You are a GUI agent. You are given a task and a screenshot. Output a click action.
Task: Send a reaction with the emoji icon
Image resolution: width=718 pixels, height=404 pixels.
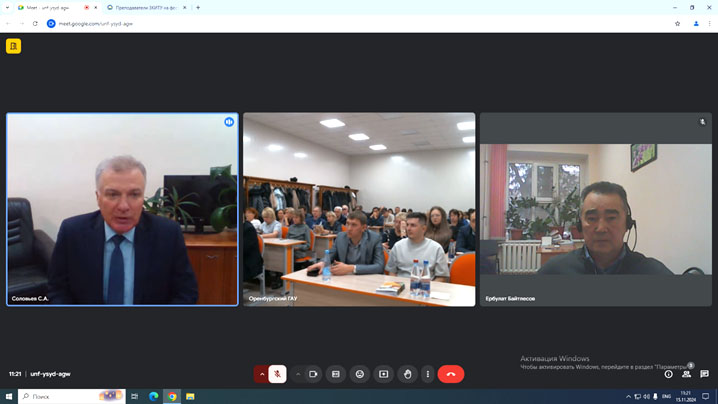pyautogui.click(x=360, y=374)
